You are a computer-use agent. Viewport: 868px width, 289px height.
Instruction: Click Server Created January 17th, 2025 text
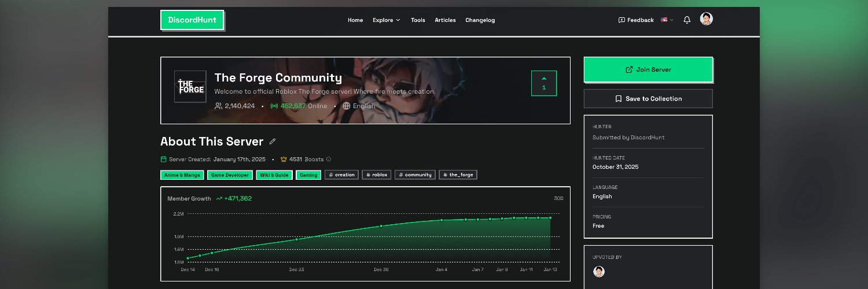(213, 160)
